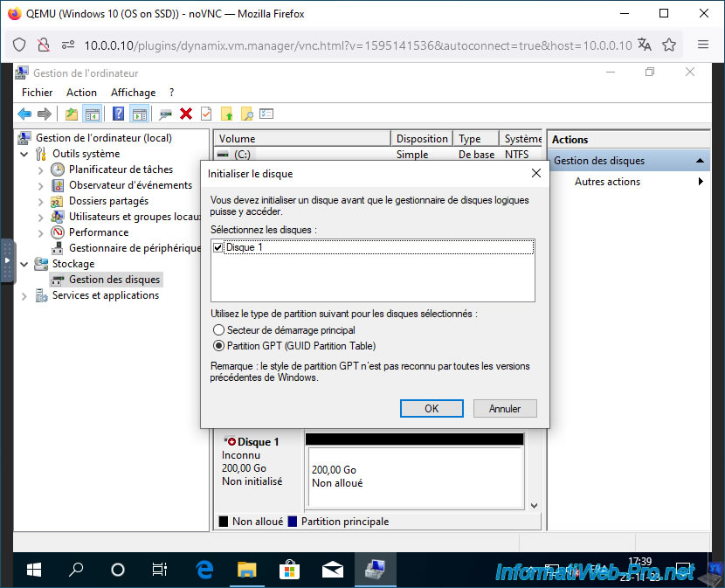Collapse the Outils système node

(24, 154)
